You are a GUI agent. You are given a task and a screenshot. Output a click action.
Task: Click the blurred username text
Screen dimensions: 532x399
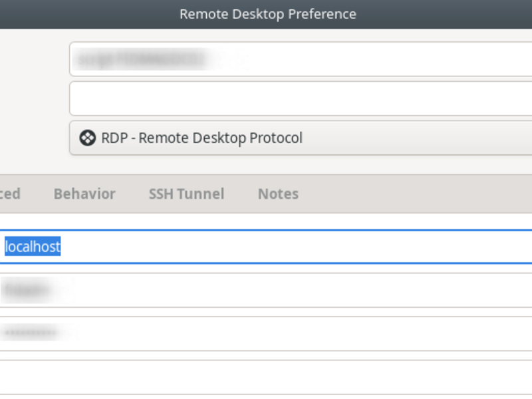click(27, 291)
